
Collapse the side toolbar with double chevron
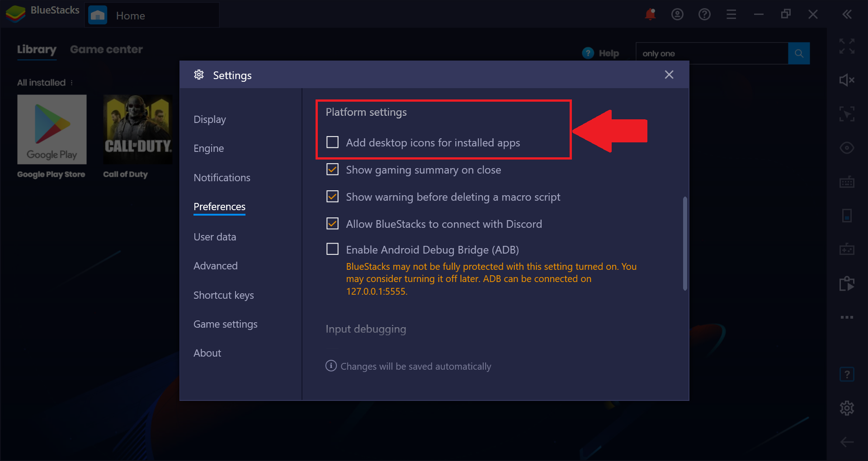pyautogui.click(x=847, y=14)
